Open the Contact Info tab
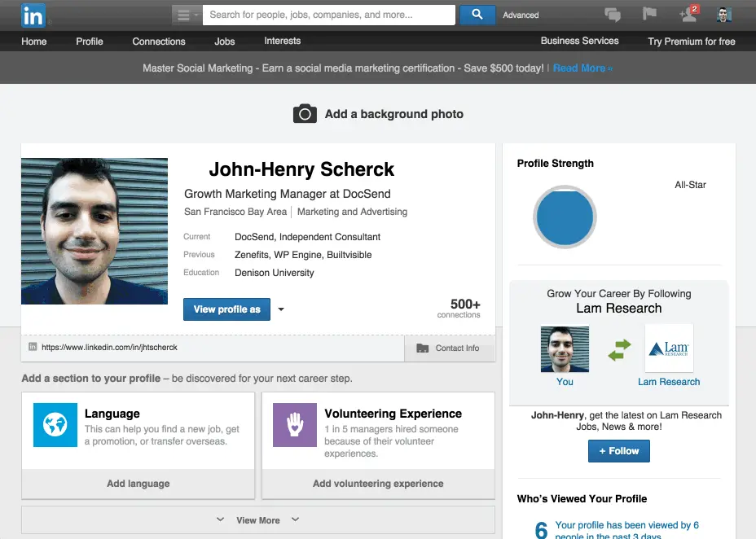 (x=450, y=348)
